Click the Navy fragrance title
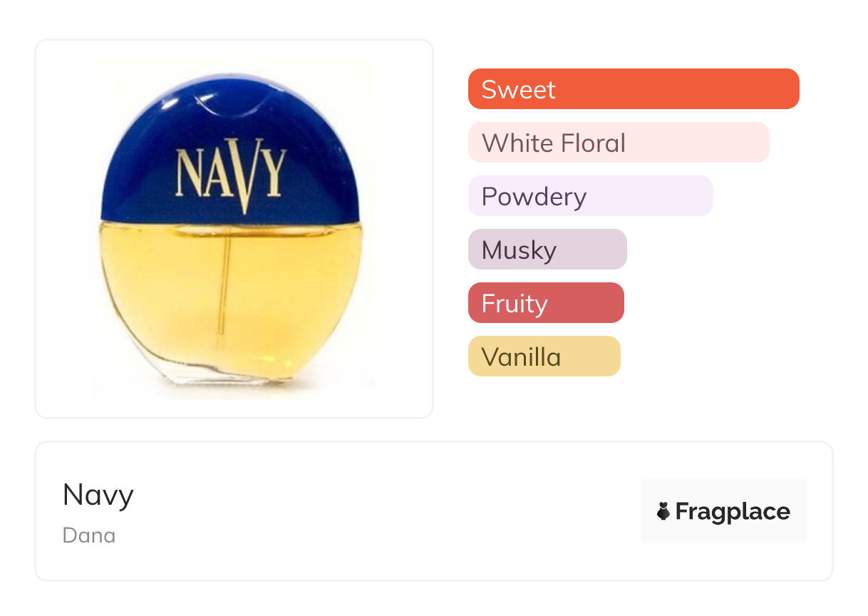Viewport: 868px width, 616px height. coord(98,494)
